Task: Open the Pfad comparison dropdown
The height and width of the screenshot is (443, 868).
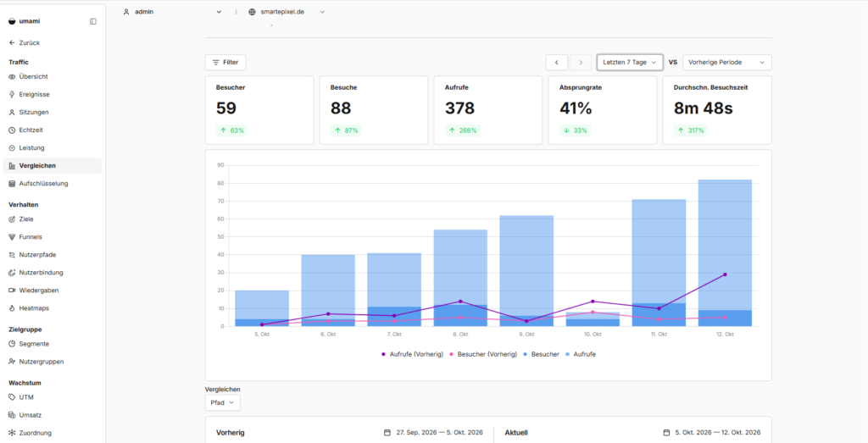Action: (x=223, y=402)
